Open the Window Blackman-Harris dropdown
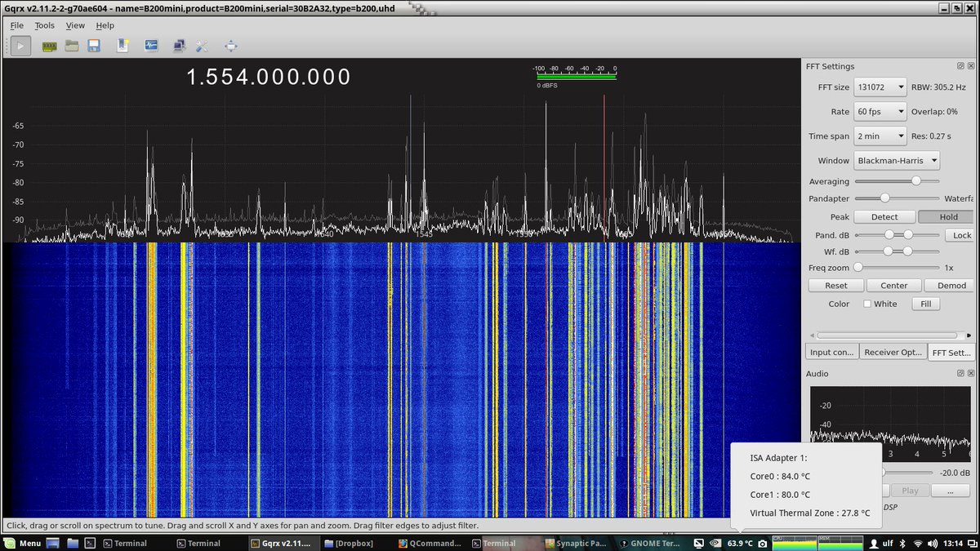 (897, 161)
